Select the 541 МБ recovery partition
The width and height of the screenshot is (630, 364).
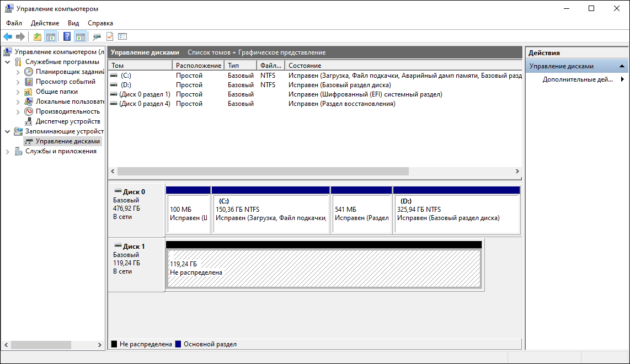[361, 210]
